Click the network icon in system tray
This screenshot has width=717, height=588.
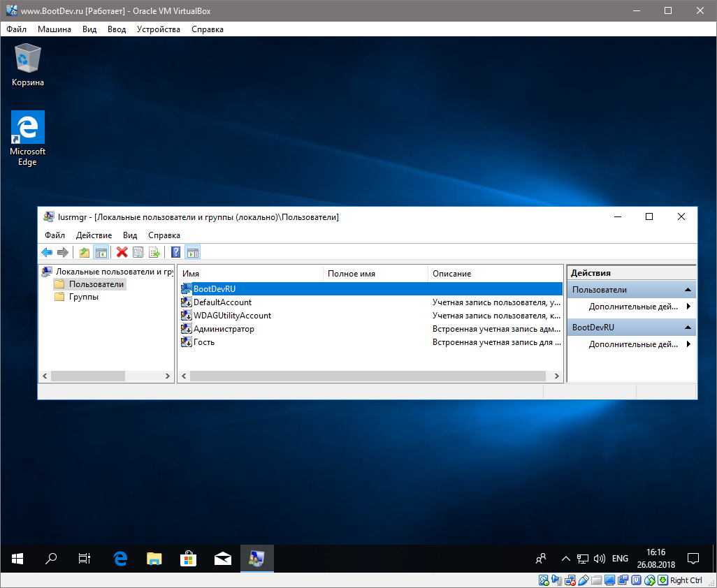pos(583,558)
